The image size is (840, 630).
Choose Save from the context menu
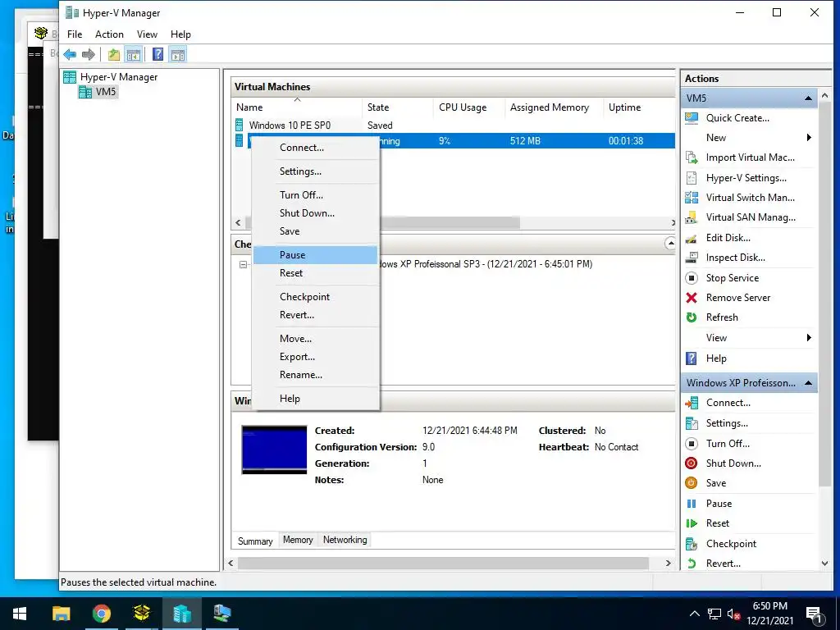pyautogui.click(x=316, y=231)
